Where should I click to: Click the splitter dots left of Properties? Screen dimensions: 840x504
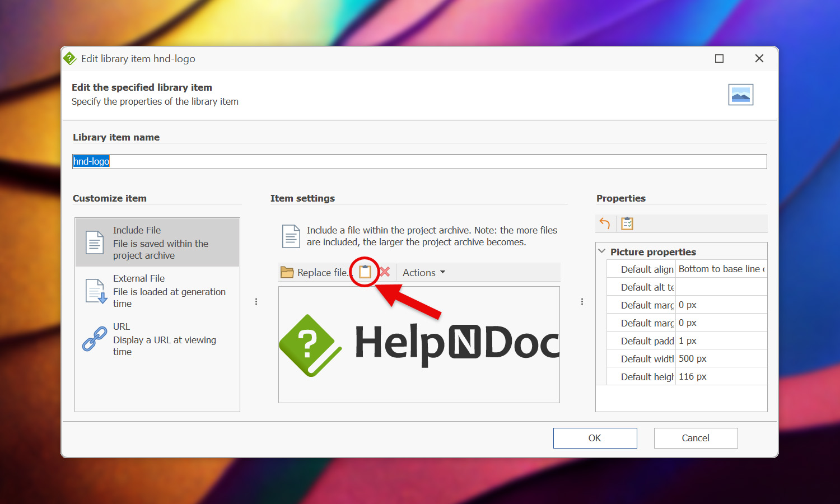coord(582,302)
